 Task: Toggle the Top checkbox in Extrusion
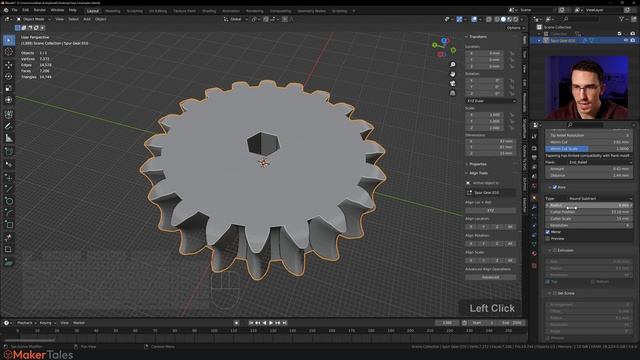point(548,282)
